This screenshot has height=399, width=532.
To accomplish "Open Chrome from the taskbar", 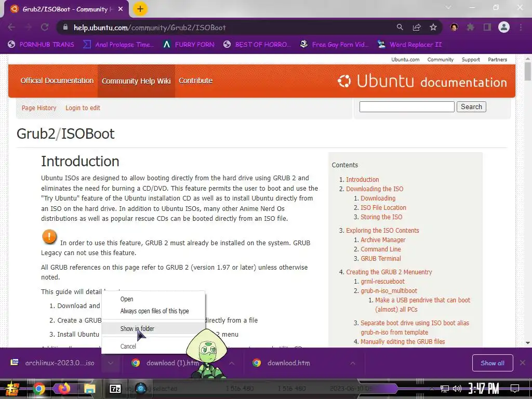I will 38,389.
